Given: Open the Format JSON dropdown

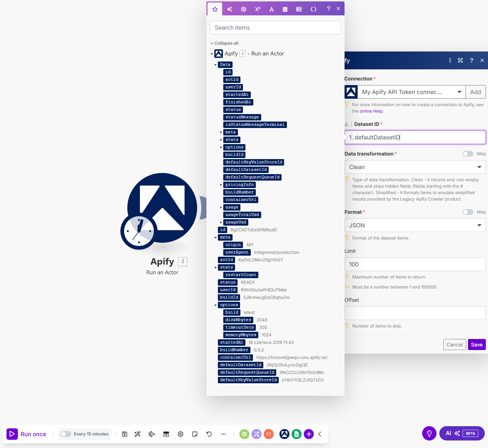Looking at the screenshot, I should pos(415,225).
